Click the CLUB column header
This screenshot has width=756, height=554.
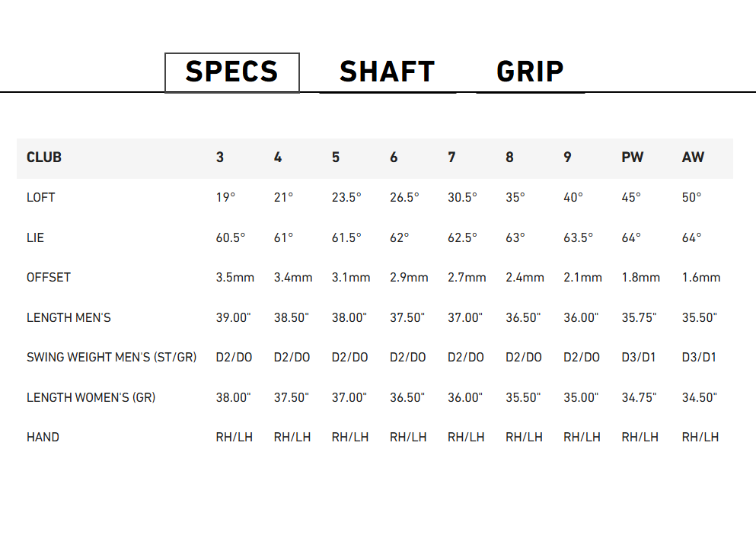pyautogui.click(x=44, y=158)
